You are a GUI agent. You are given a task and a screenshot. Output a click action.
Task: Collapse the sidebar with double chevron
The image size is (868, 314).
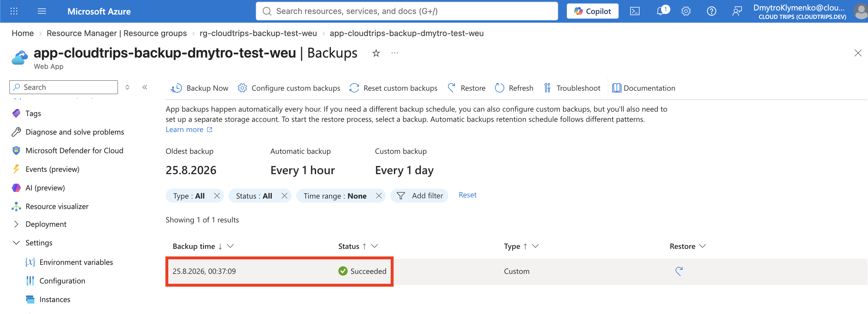pyautogui.click(x=145, y=87)
